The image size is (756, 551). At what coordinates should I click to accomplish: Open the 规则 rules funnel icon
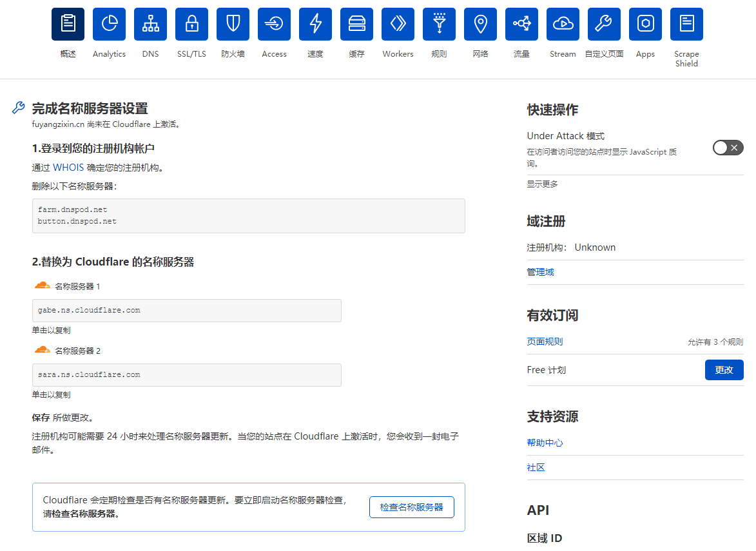click(440, 24)
